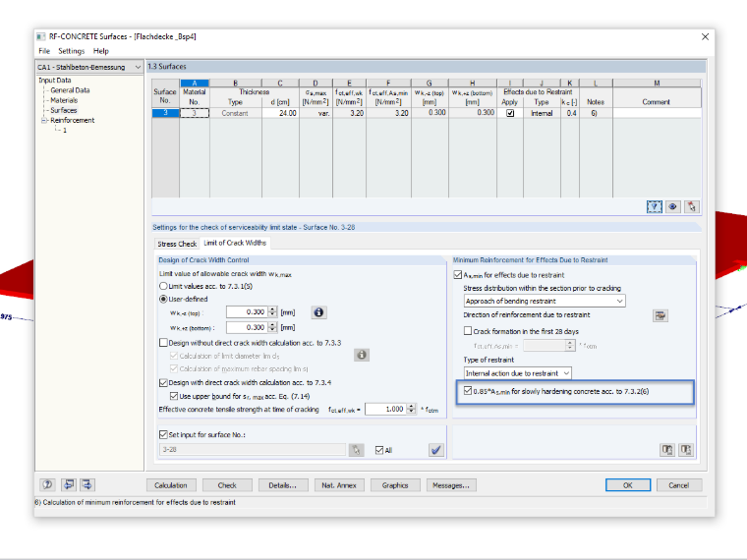Close the RF-CONCRETE Surfaces window
747x560 pixels.
[705, 36]
